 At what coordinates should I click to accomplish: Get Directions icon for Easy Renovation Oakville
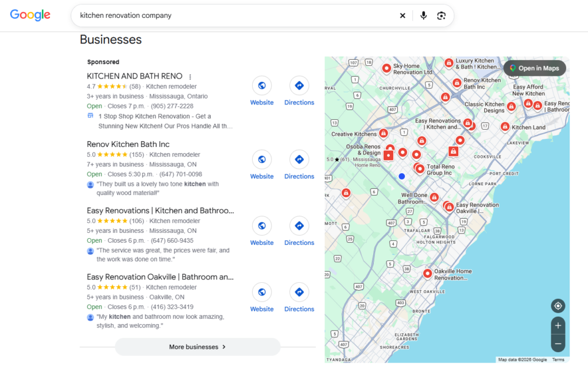(x=299, y=292)
